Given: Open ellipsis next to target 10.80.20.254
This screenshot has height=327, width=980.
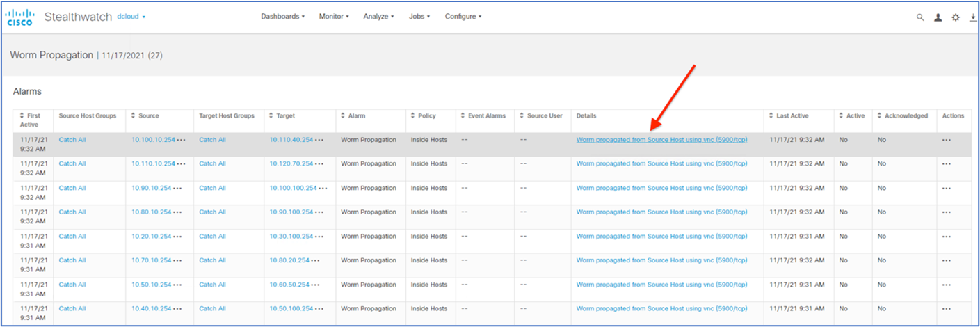Looking at the screenshot, I should point(315,261).
